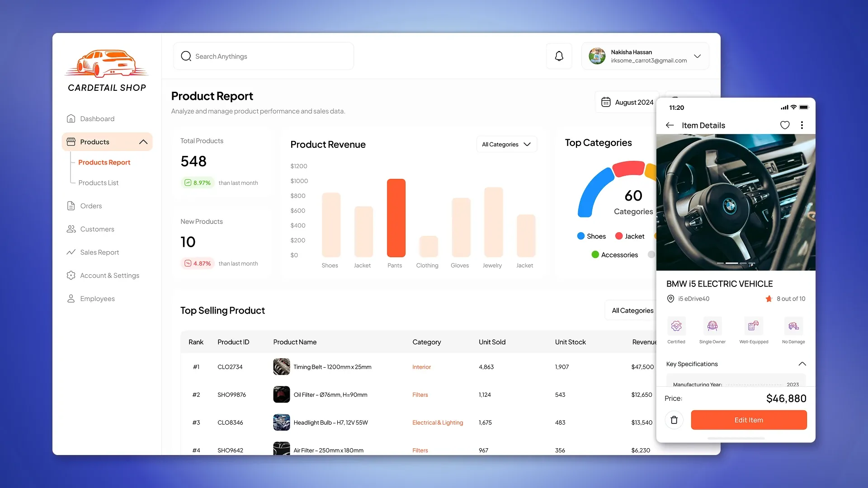The width and height of the screenshot is (868, 488).
Task: Collapse the Products sidebar section
Action: pos(143,142)
